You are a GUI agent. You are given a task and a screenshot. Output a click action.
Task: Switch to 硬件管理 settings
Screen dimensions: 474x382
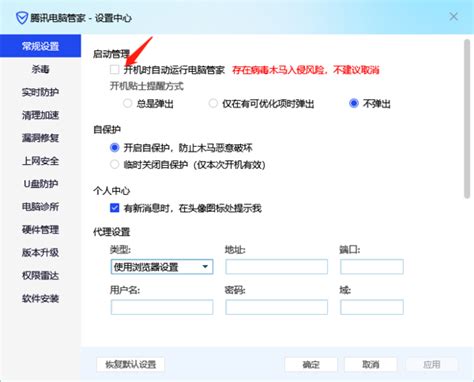[40, 229]
